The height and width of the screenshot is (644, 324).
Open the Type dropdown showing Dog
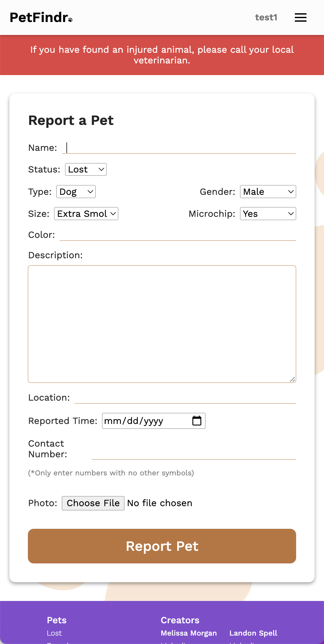pyautogui.click(x=76, y=192)
